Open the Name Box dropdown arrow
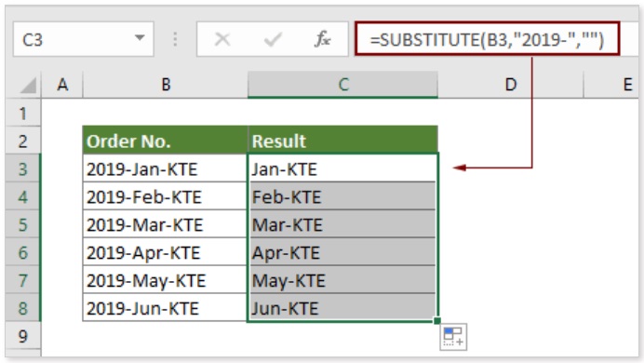Viewport: 644px width, 363px height. 140,38
